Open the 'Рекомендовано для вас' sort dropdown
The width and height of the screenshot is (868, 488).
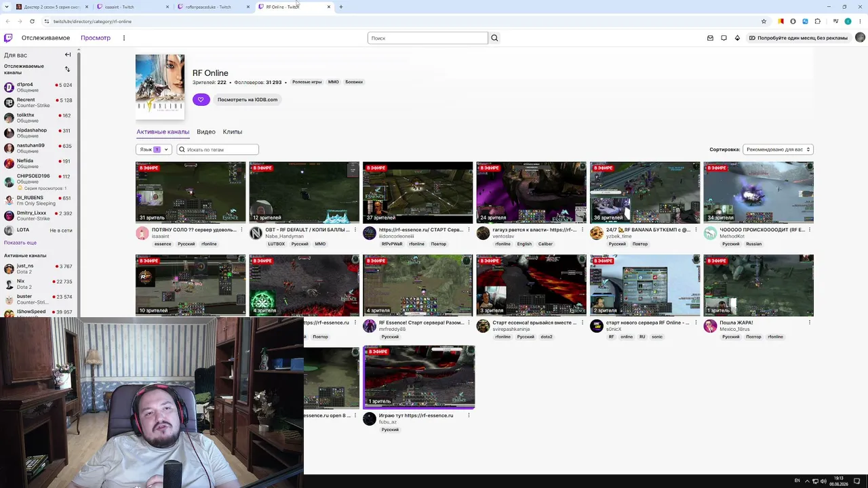coord(778,149)
